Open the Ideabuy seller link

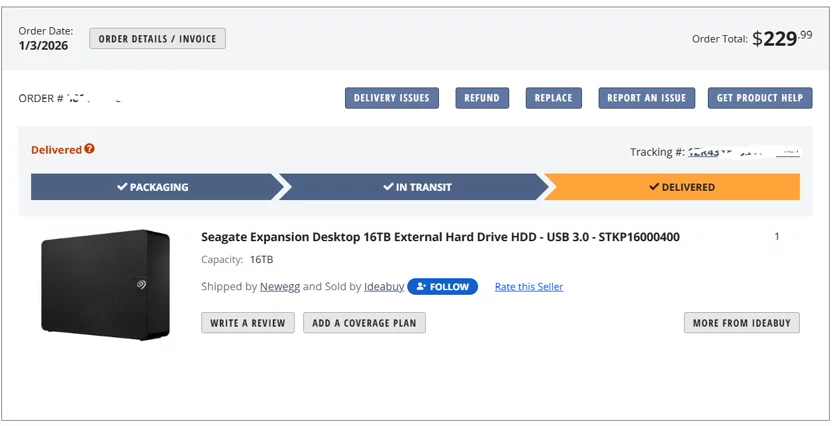(384, 286)
